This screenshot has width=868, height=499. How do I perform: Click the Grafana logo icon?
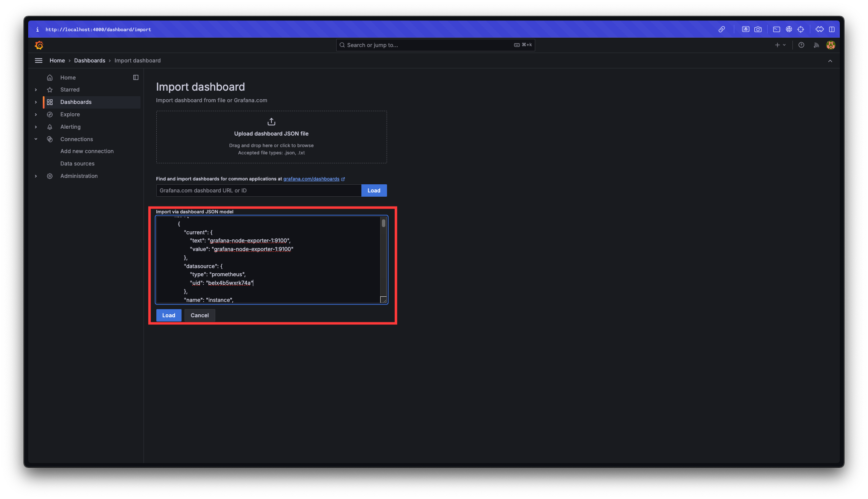(39, 45)
